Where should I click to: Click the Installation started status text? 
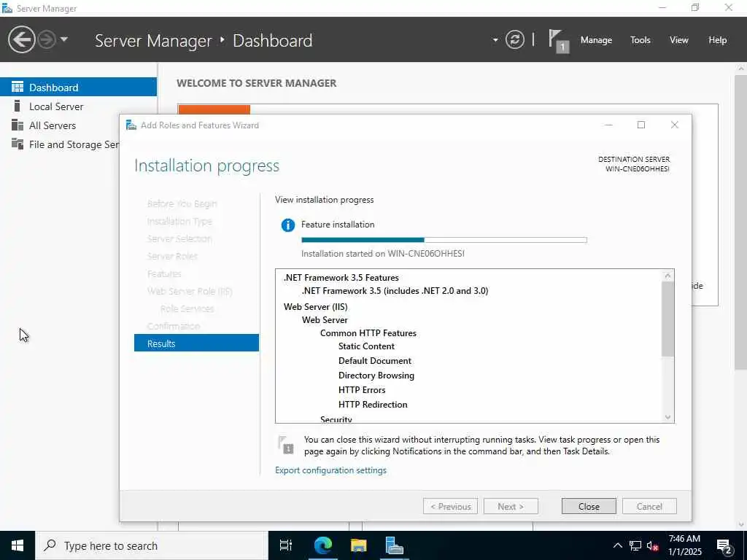[x=382, y=253]
